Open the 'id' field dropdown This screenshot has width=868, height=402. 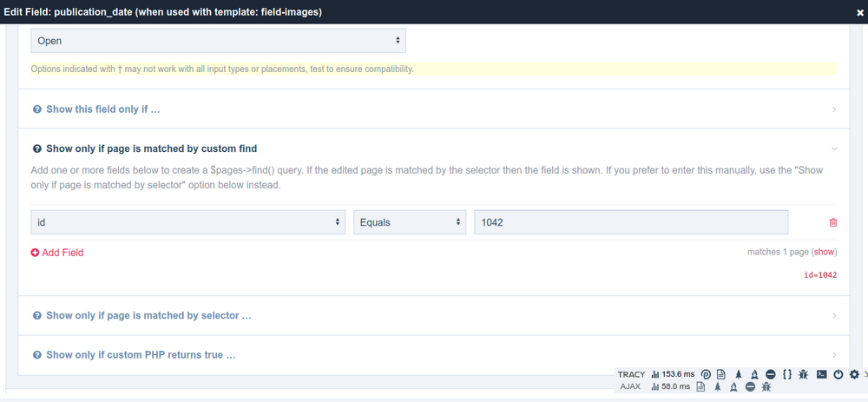point(188,222)
